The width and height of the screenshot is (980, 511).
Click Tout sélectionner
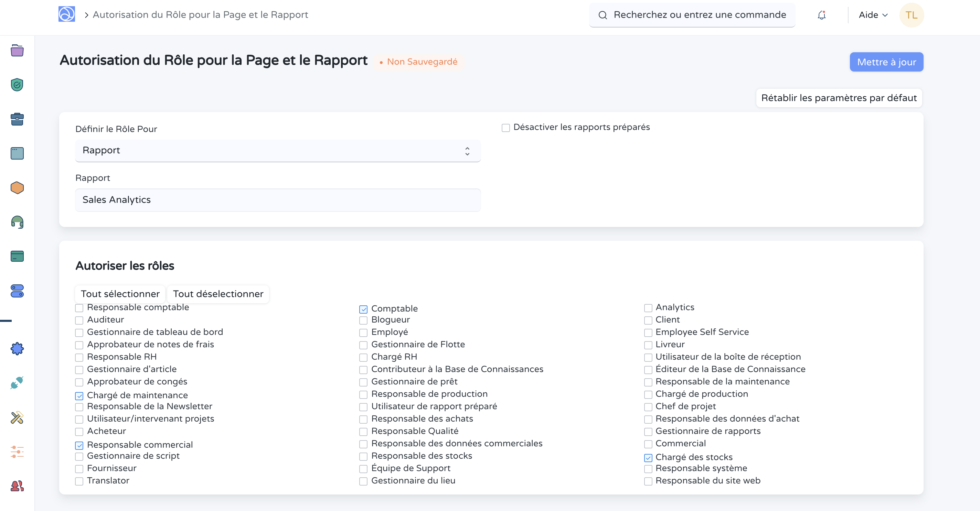click(120, 294)
